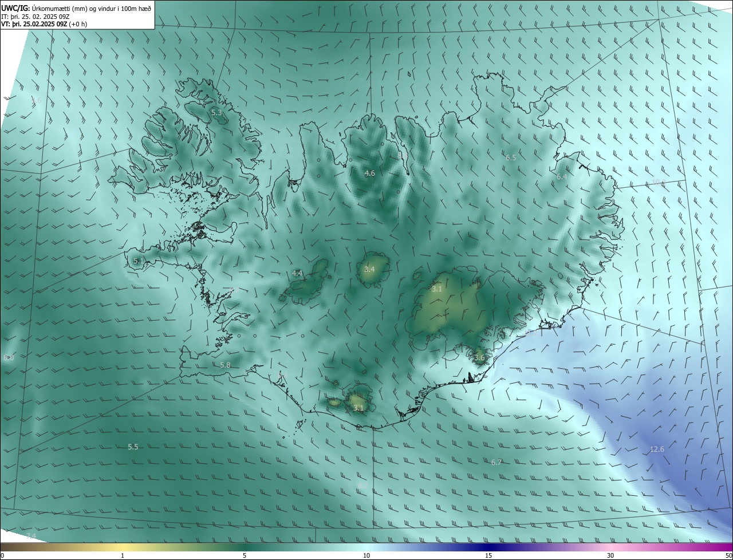Click the 'IT: þri. 25. 02. 2025 09Z' line
This screenshot has height=560, width=733.
click(x=36, y=17)
